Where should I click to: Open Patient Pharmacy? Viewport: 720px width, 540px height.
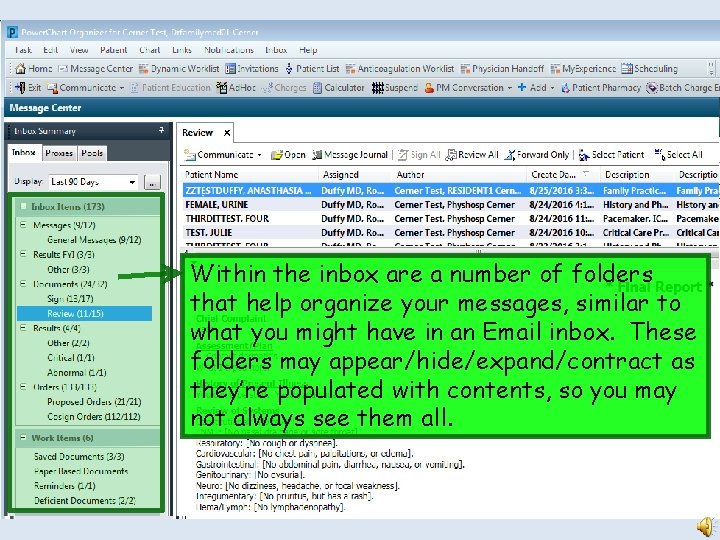click(601, 88)
